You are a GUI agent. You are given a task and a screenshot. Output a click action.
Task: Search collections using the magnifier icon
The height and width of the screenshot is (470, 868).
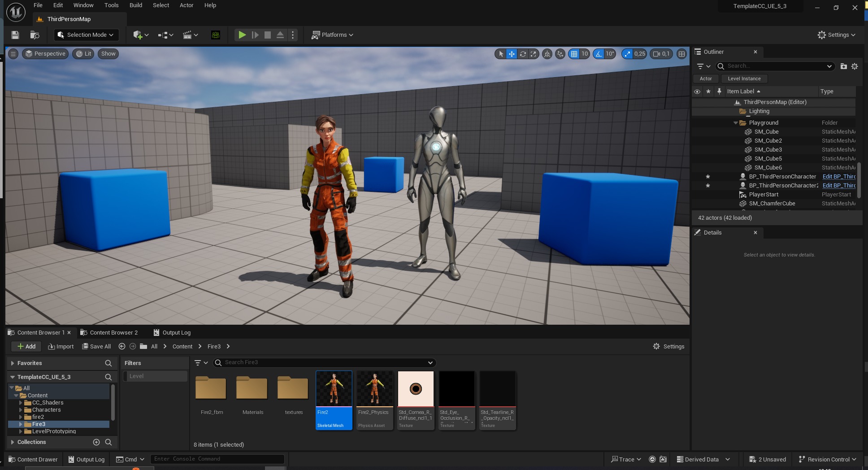pos(108,442)
